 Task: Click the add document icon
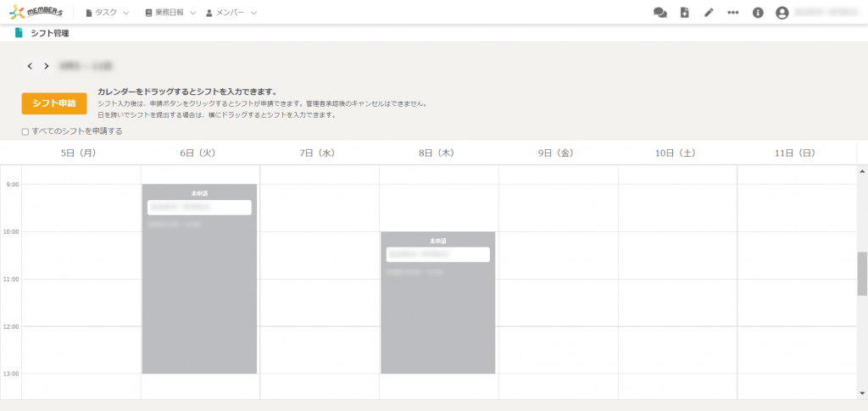tap(685, 13)
